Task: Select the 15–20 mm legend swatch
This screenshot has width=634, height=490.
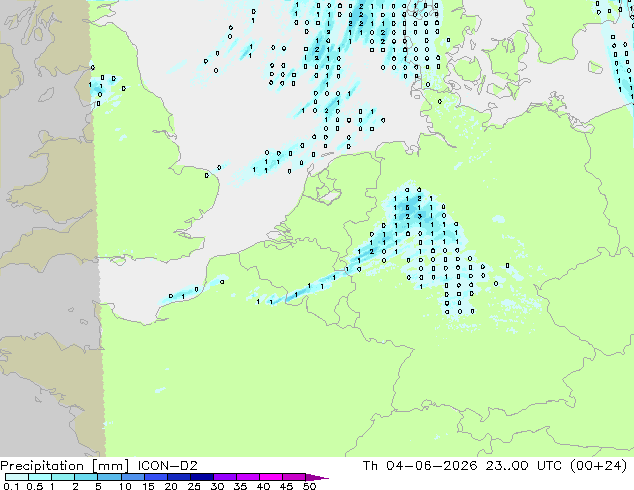Action: [155, 477]
